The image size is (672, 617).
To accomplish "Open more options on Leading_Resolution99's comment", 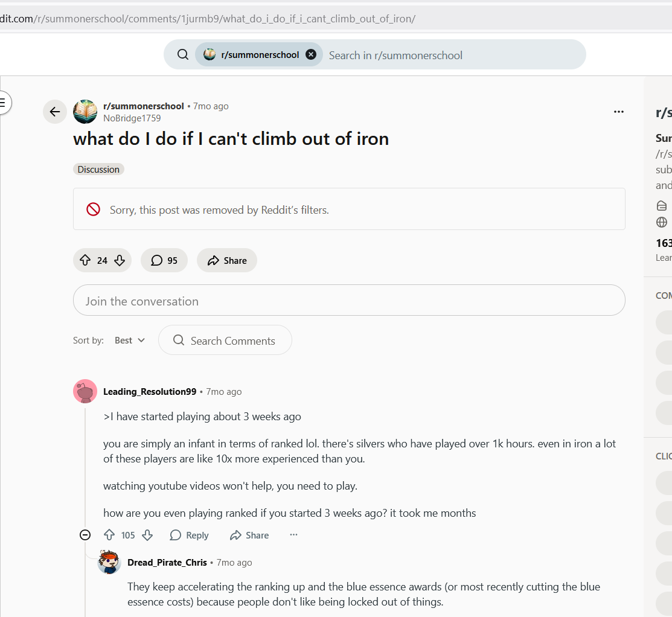I will (293, 535).
